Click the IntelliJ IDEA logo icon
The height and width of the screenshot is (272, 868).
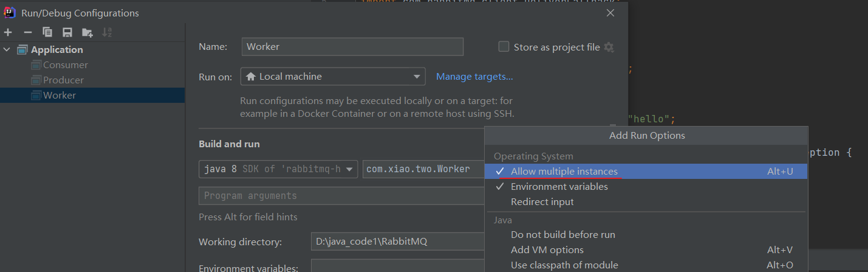(x=10, y=13)
